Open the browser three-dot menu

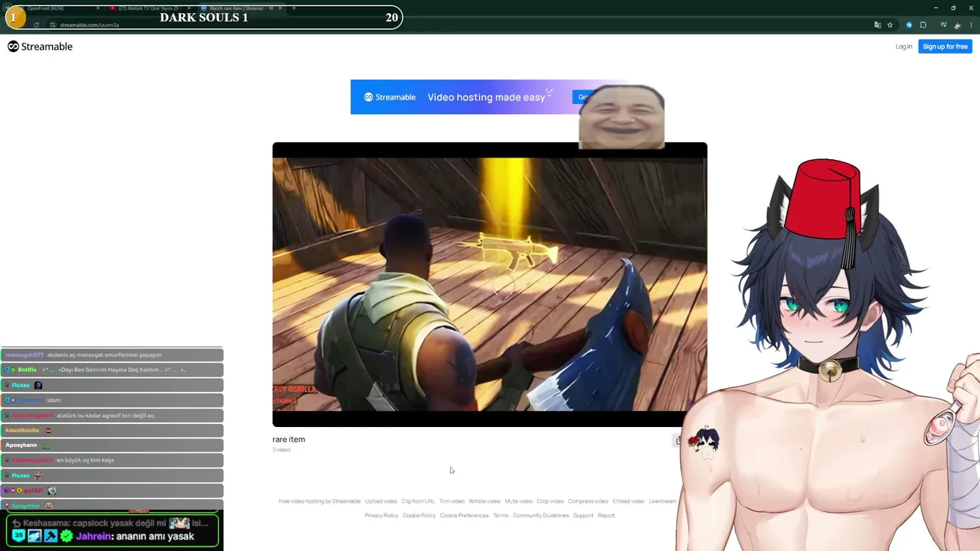[970, 25]
